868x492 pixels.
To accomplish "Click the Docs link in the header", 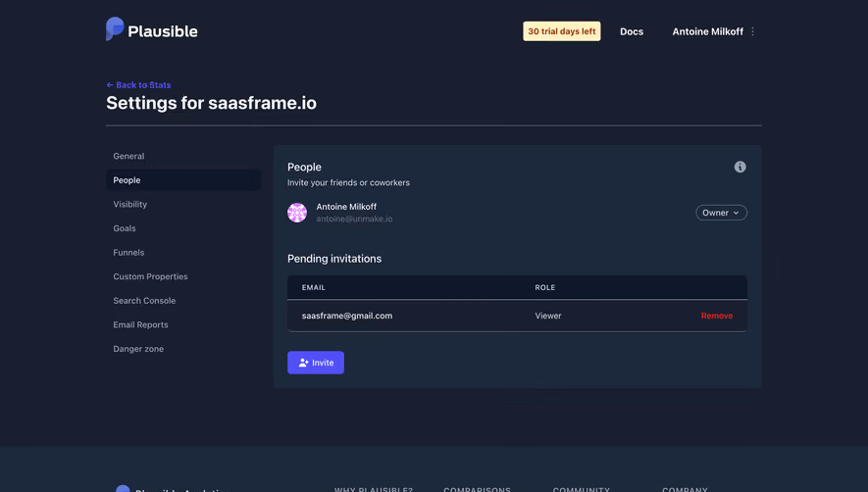I will click(x=631, y=31).
